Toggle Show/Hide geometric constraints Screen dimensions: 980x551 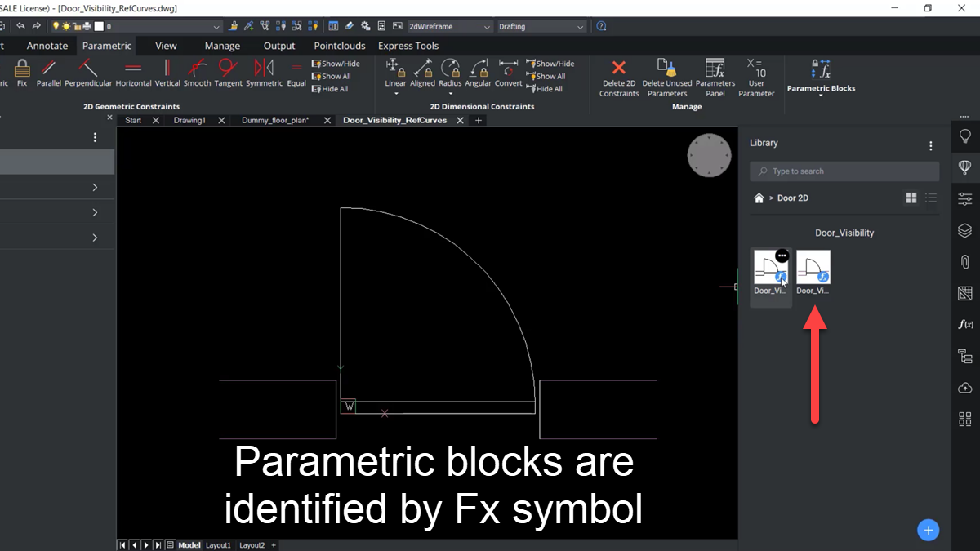(336, 63)
